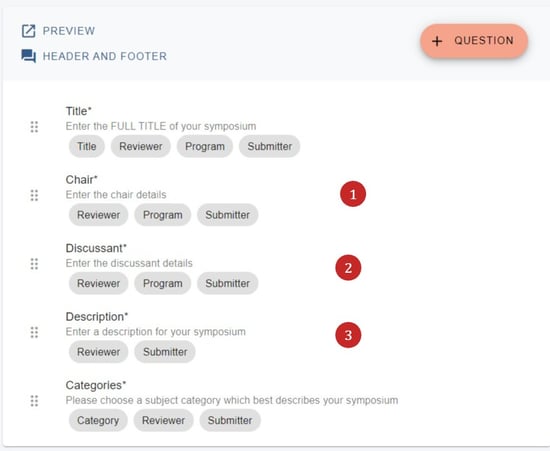Click red marker number 3
The image size is (550, 451).
click(348, 335)
